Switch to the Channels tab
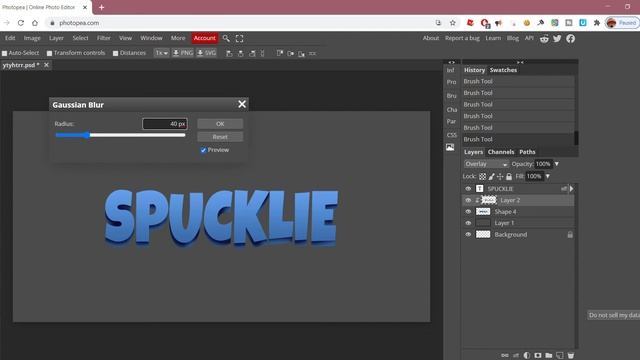This screenshot has width=640, height=360. pyautogui.click(x=501, y=152)
